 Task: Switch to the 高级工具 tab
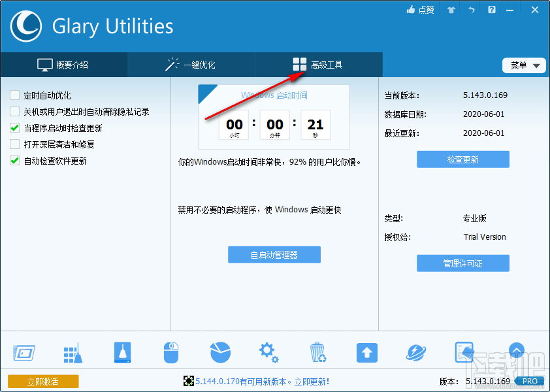pos(317,65)
